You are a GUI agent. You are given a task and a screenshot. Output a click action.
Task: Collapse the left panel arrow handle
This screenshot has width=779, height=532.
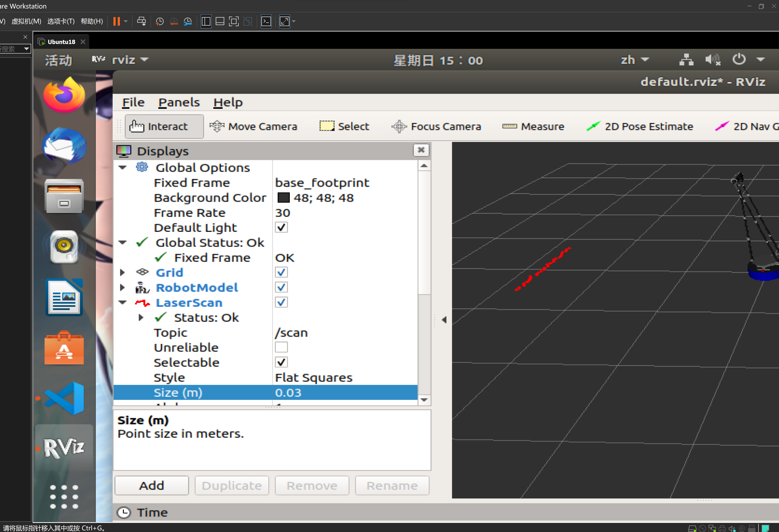click(444, 320)
